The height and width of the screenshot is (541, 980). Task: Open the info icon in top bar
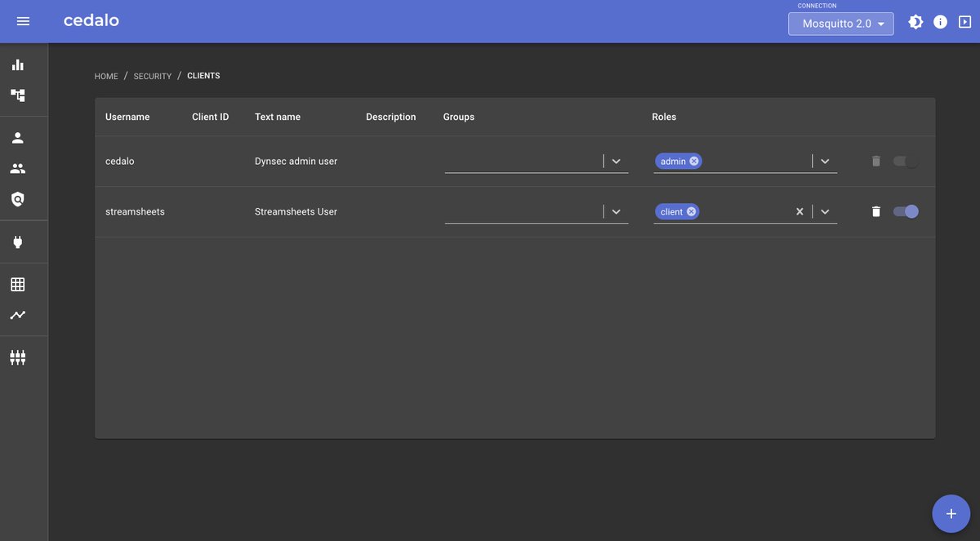point(941,22)
